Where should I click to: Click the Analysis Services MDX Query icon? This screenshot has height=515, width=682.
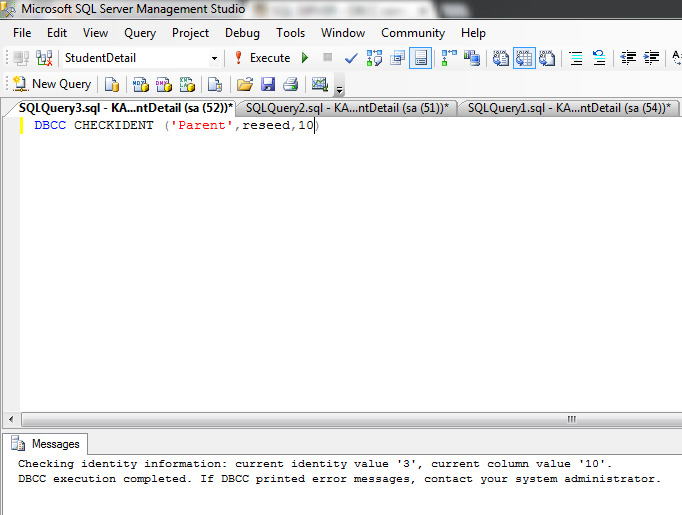point(140,84)
